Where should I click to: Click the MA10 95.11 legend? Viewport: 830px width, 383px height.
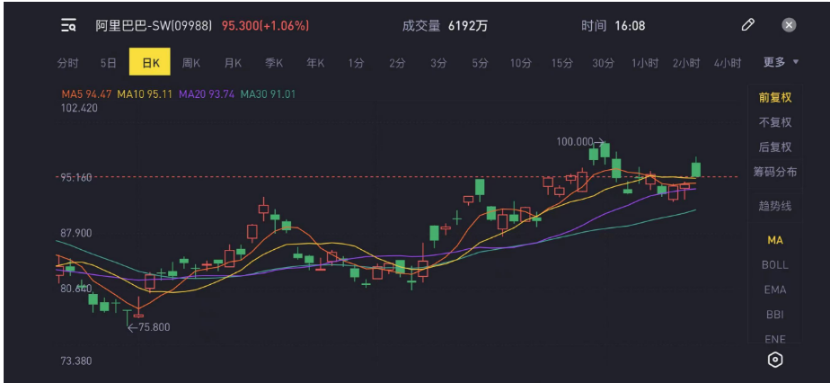(x=145, y=95)
